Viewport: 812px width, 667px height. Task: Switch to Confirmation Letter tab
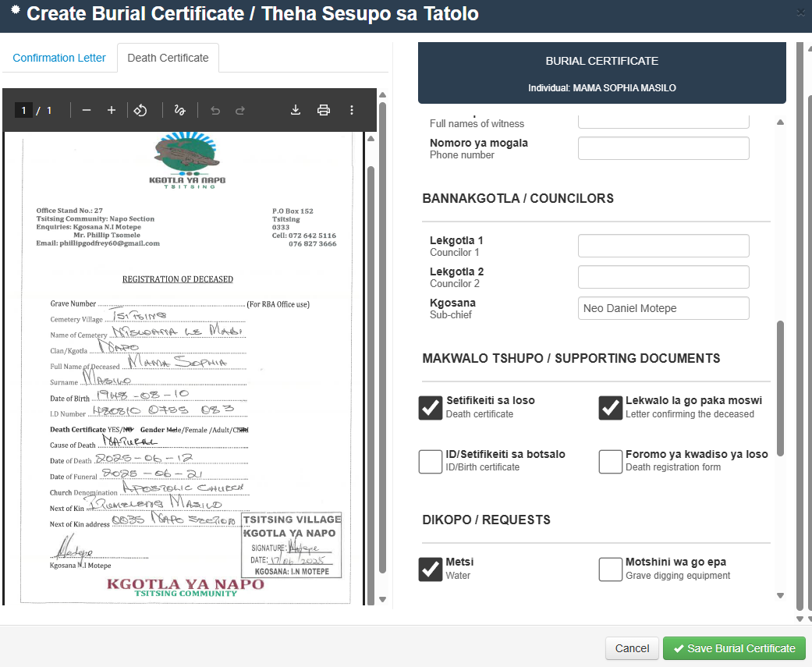[59, 58]
